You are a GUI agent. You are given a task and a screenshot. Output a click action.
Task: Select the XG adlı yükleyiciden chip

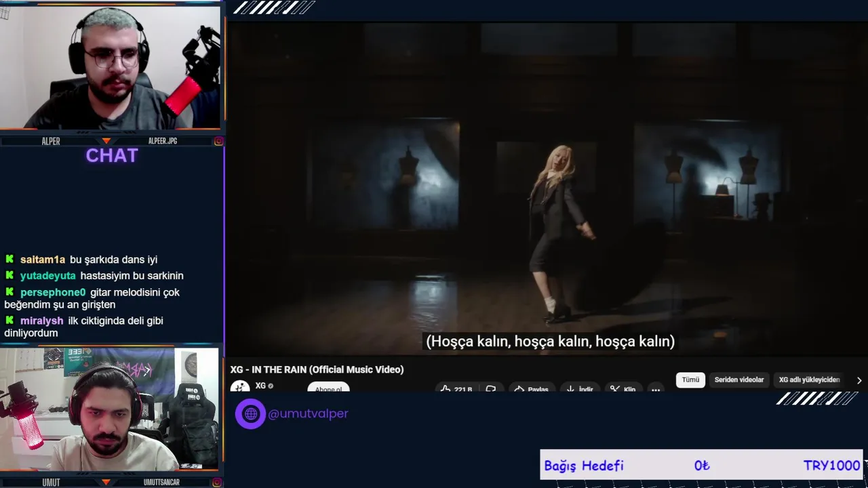click(x=809, y=380)
